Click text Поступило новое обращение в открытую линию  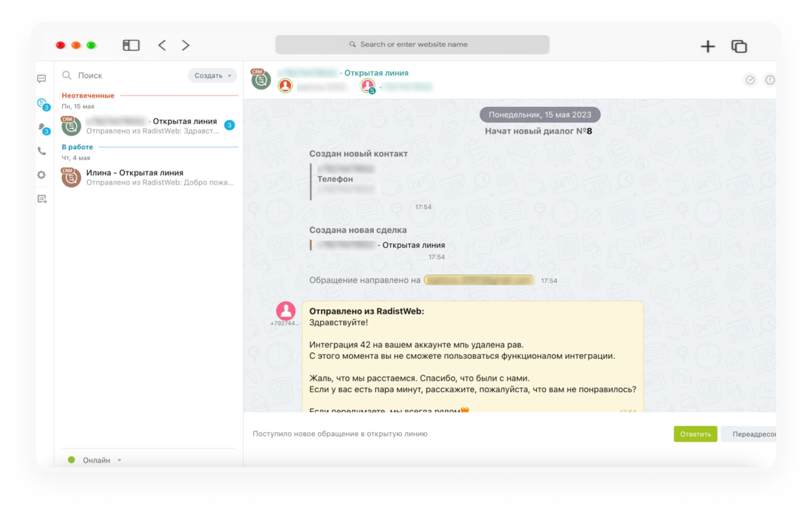pos(340,434)
